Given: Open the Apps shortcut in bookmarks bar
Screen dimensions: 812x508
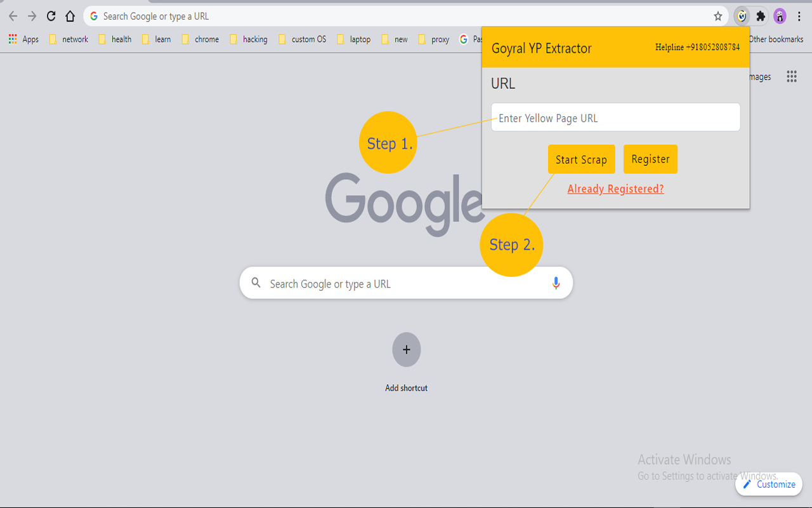Looking at the screenshot, I should click(23, 39).
